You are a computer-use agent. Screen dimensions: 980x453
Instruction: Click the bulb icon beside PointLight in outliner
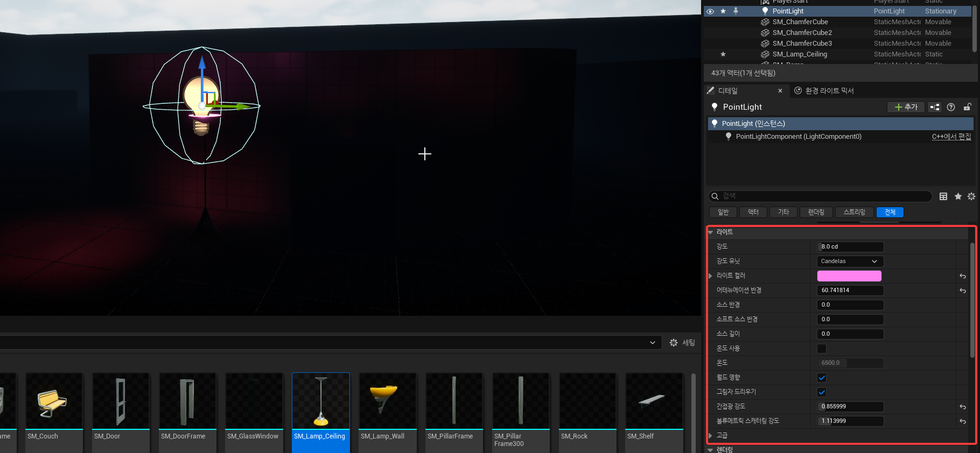pos(765,11)
